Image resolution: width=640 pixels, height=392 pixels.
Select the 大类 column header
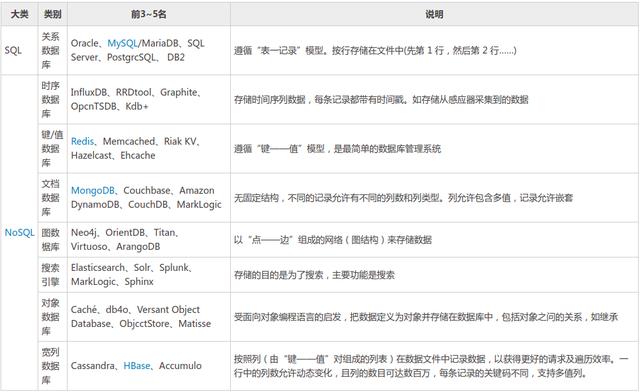(19, 14)
